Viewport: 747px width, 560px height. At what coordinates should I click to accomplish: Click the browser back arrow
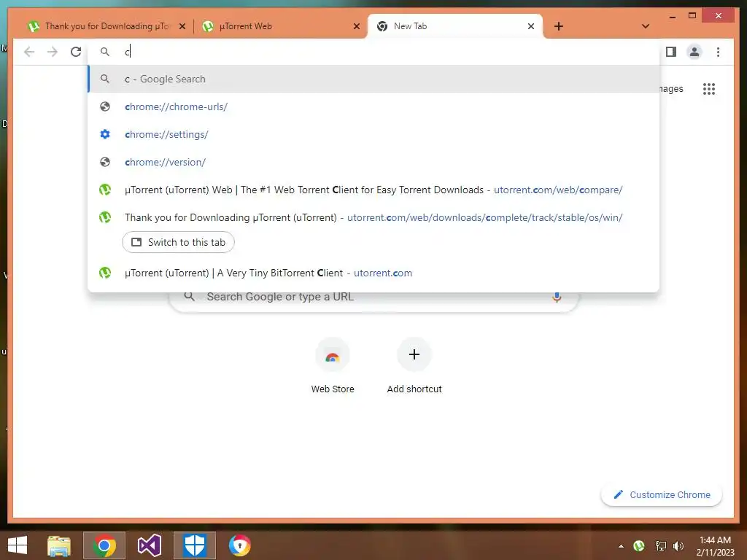pyautogui.click(x=29, y=52)
